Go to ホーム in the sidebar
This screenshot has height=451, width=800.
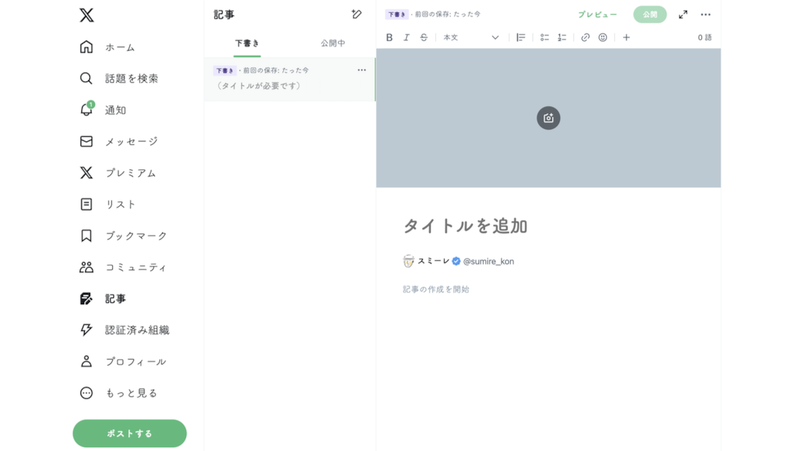(107, 47)
